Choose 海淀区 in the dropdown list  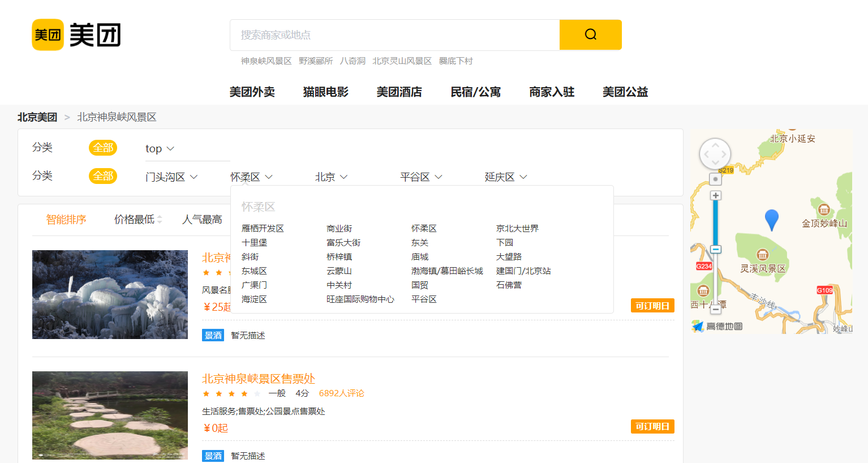(254, 299)
